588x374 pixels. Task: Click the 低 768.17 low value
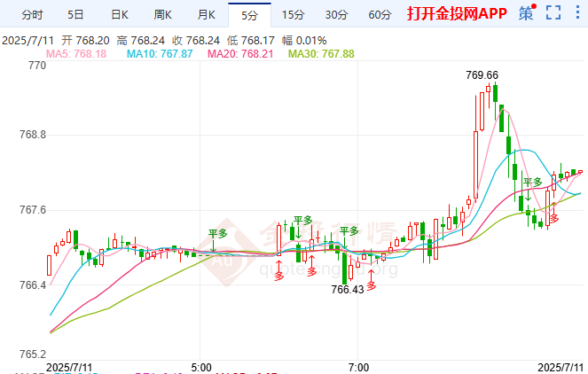[x=250, y=41]
